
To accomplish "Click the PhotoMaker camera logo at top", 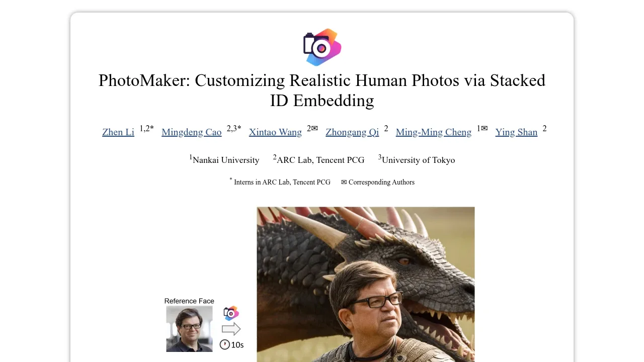I will pos(322,47).
